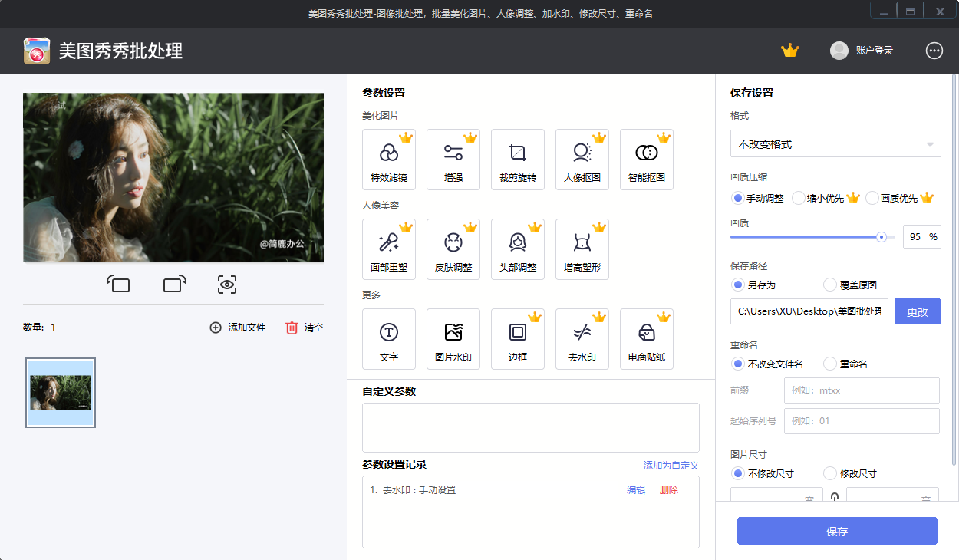Click the 保存 save button

[x=836, y=530]
